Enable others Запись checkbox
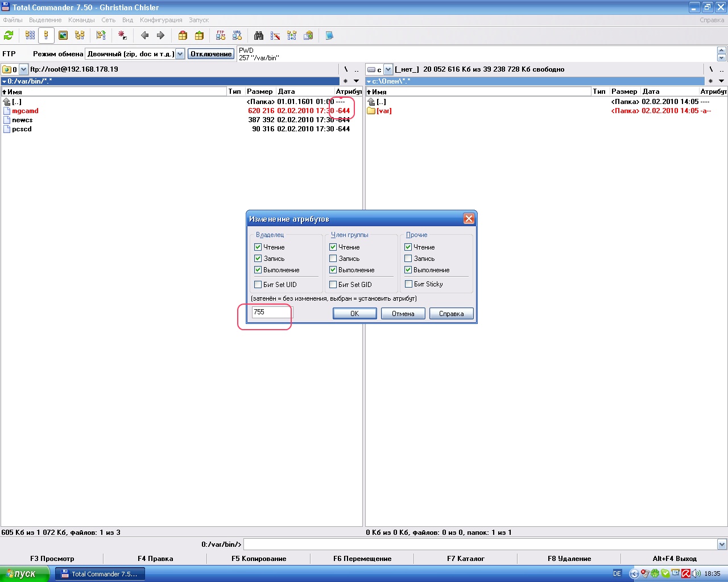 point(408,259)
